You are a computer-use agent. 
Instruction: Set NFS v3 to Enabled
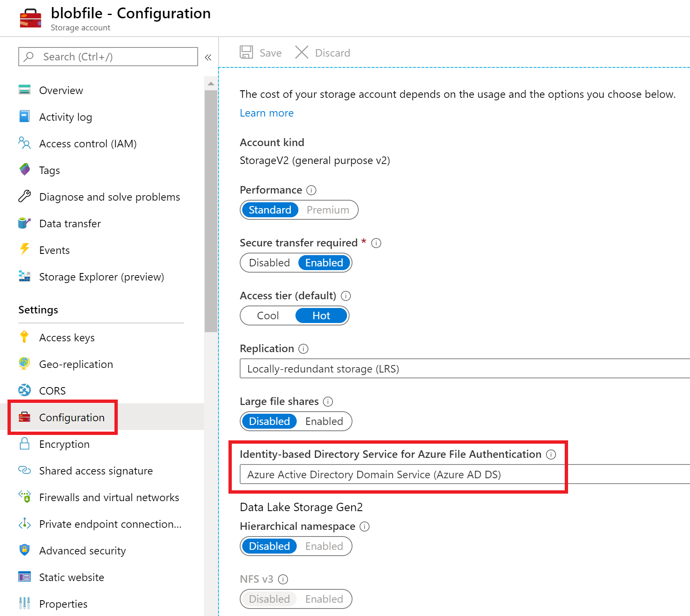tap(324, 599)
